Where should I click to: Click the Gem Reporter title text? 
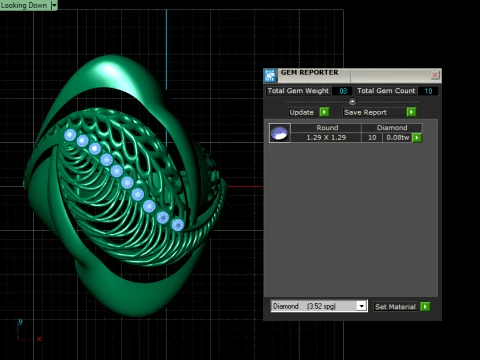tap(309, 72)
